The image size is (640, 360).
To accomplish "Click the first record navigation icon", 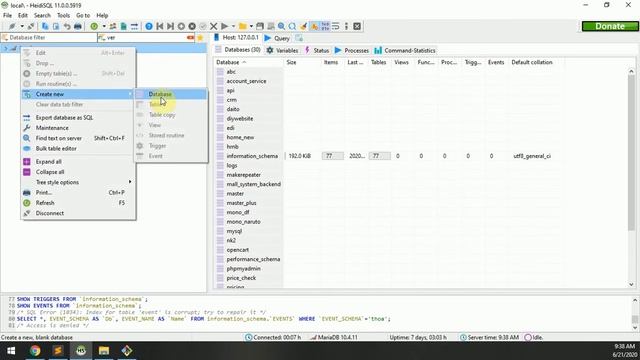I will (160, 26).
